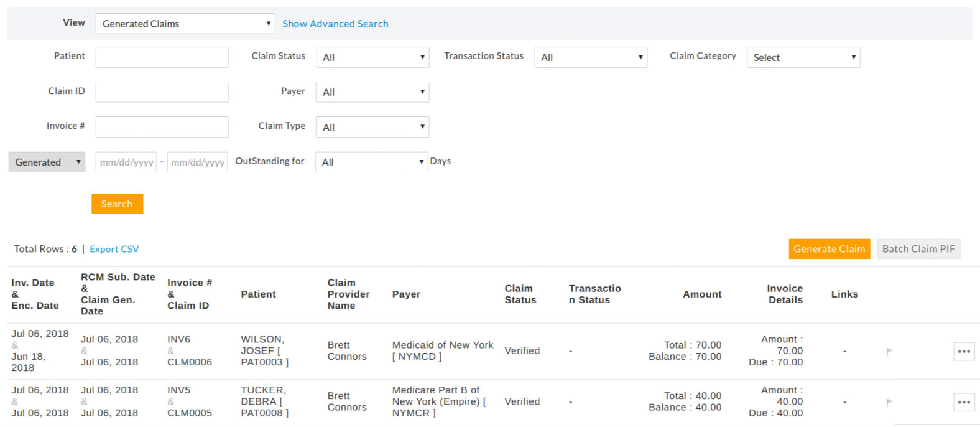
Task: Click claim ID CLM0005
Action: [x=190, y=413]
